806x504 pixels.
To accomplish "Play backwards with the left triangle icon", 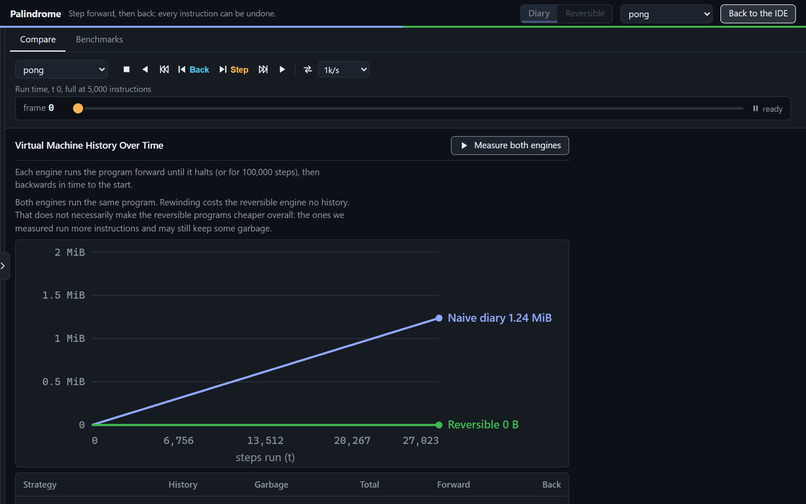I will point(145,69).
